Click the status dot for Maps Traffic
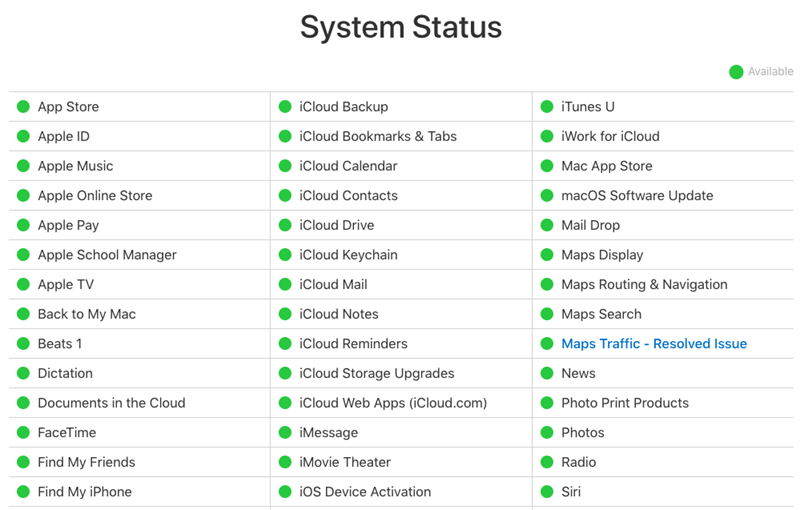Screen dimensions: 800x510 547,344
